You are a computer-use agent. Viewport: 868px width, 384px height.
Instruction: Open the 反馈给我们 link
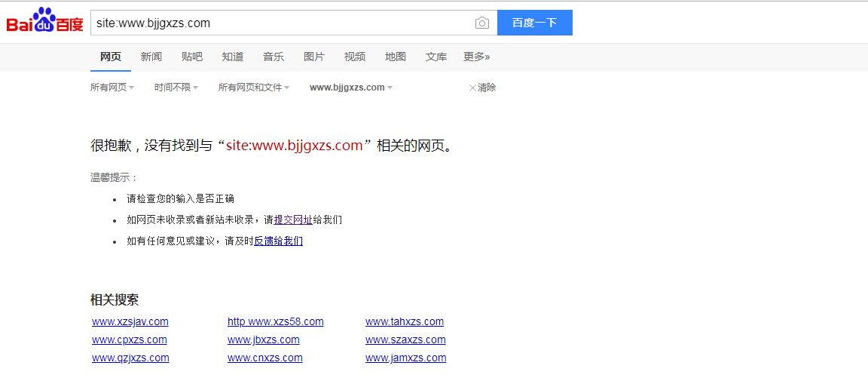pyautogui.click(x=279, y=241)
